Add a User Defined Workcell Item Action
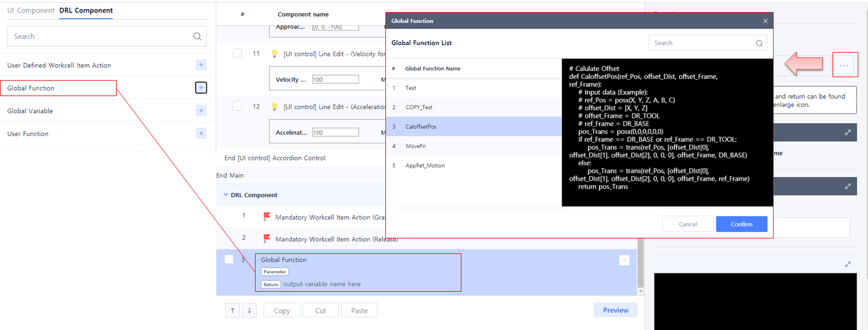The height and width of the screenshot is (330, 868). [x=201, y=65]
